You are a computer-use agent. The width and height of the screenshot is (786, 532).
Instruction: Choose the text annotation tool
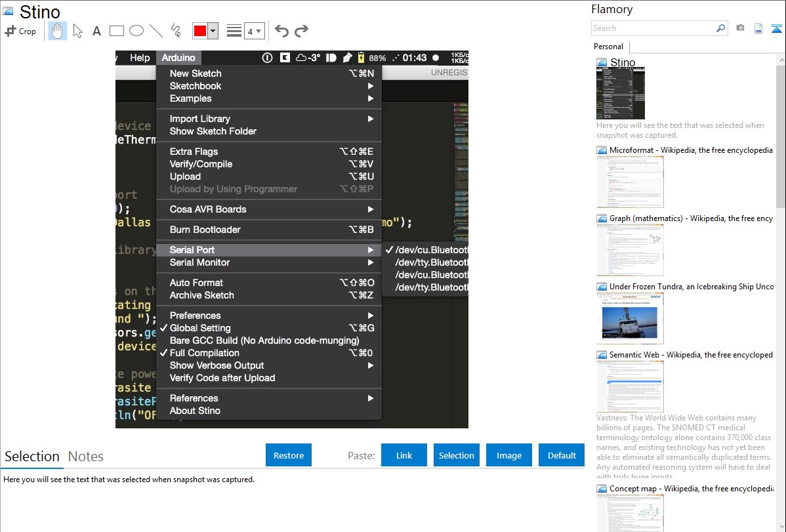(x=96, y=31)
